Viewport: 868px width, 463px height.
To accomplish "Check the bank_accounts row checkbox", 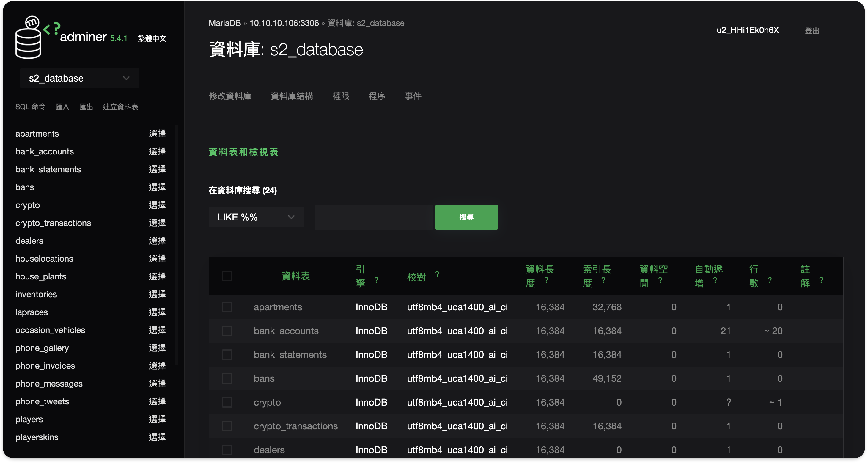I will (227, 331).
